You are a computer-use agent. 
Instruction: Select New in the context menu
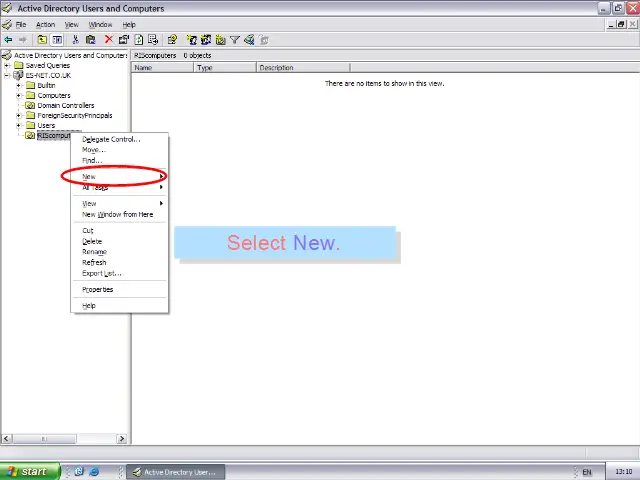click(90, 177)
